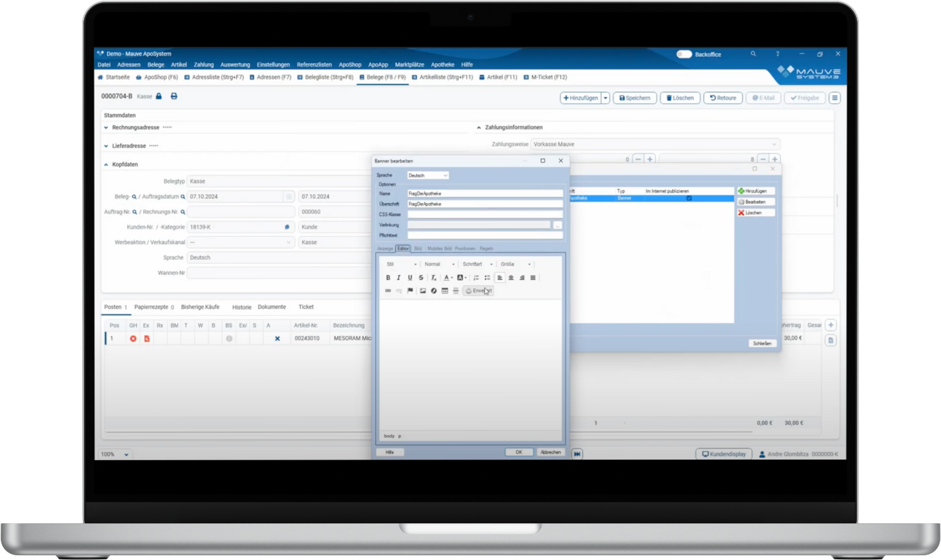The width and height of the screenshot is (941, 560).
Task: Toggle strikethrough text formatting
Action: (421, 278)
